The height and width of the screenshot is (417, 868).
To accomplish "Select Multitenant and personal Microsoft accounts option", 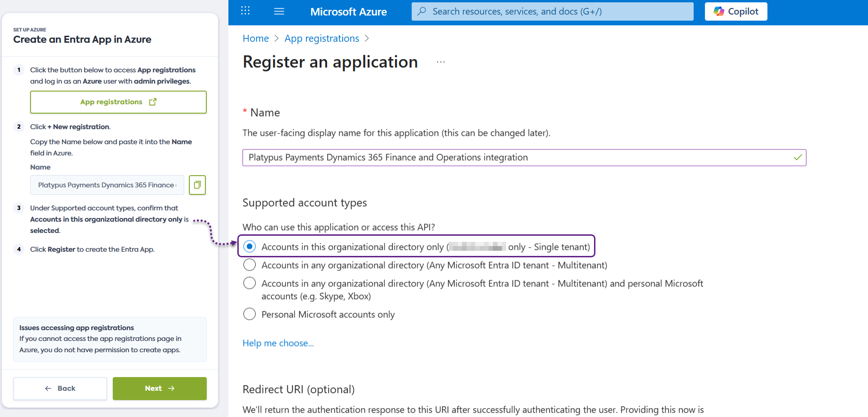I will [x=250, y=283].
